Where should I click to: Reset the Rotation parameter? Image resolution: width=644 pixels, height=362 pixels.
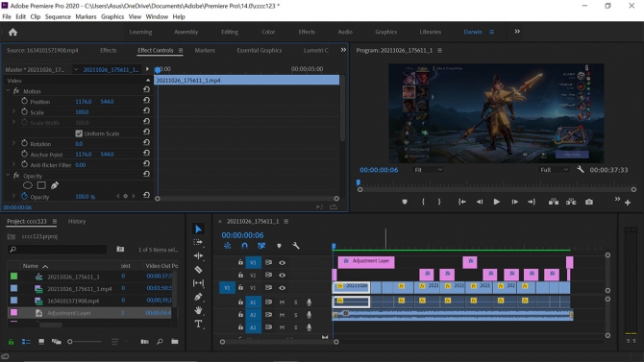click(146, 143)
